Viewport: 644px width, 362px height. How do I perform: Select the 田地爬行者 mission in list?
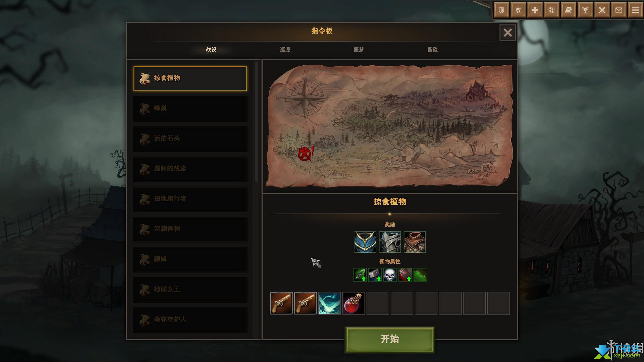(x=190, y=199)
